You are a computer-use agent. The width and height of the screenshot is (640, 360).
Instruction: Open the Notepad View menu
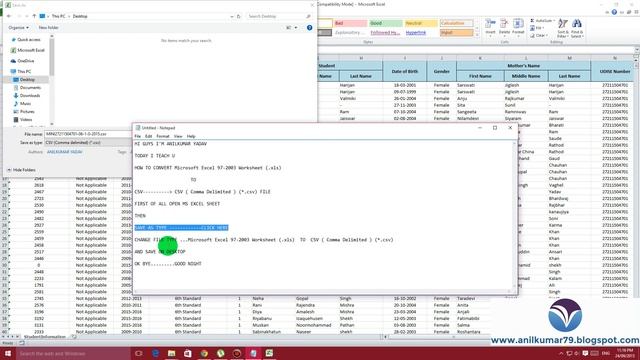(178, 136)
